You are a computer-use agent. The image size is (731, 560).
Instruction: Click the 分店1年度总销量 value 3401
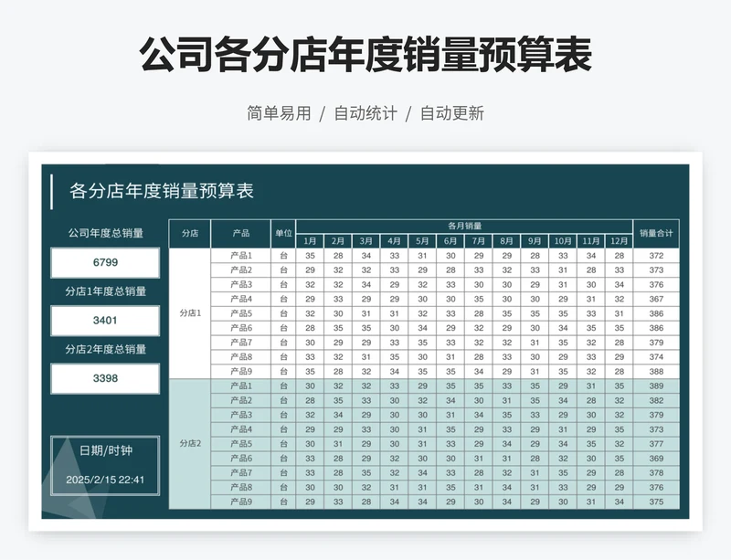[105, 321]
